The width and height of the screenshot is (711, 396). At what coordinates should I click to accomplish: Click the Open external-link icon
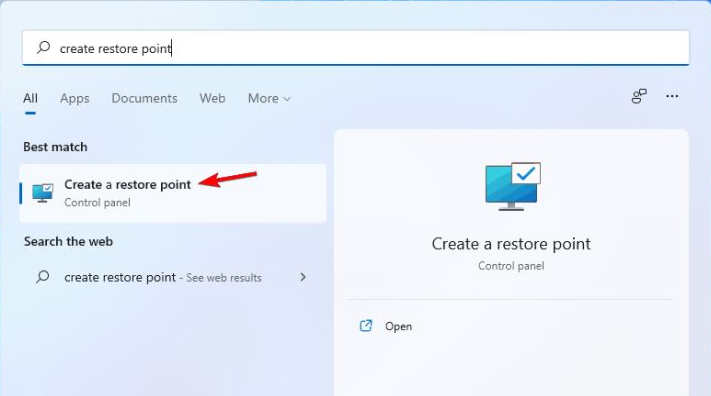click(365, 326)
